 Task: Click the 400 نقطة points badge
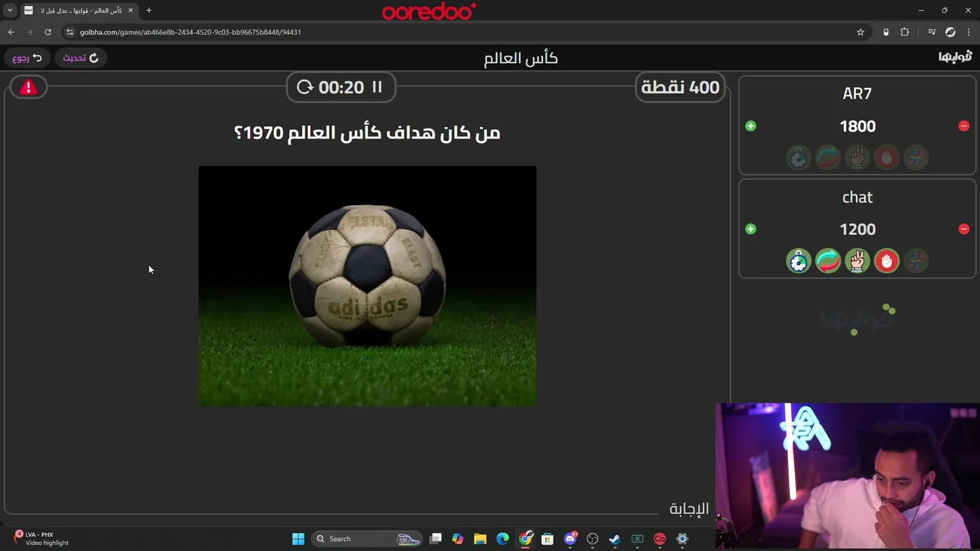pyautogui.click(x=680, y=87)
